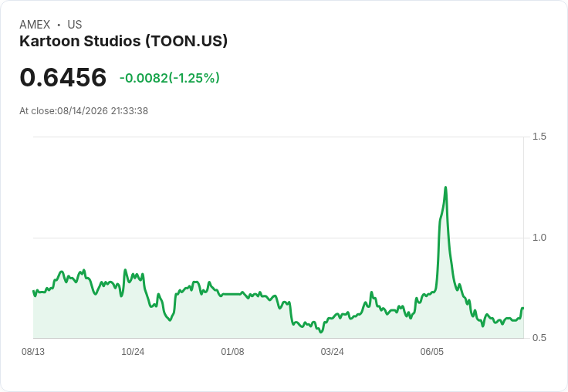This screenshot has height=392, width=568.
Task: Click the tallest spike peak in chart
Action: pyautogui.click(x=445, y=188)
